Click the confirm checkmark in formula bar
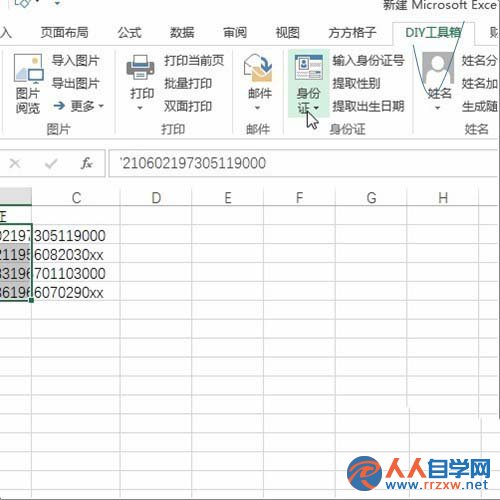Image resolution: width=500 pixels, height=500 pixels. pyautogui.click(x=51, y=163)
